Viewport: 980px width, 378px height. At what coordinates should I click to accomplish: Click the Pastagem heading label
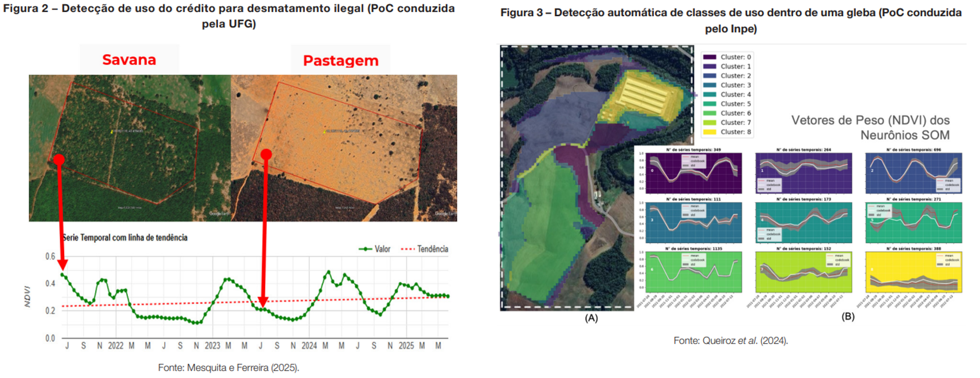tap(340, 60)
